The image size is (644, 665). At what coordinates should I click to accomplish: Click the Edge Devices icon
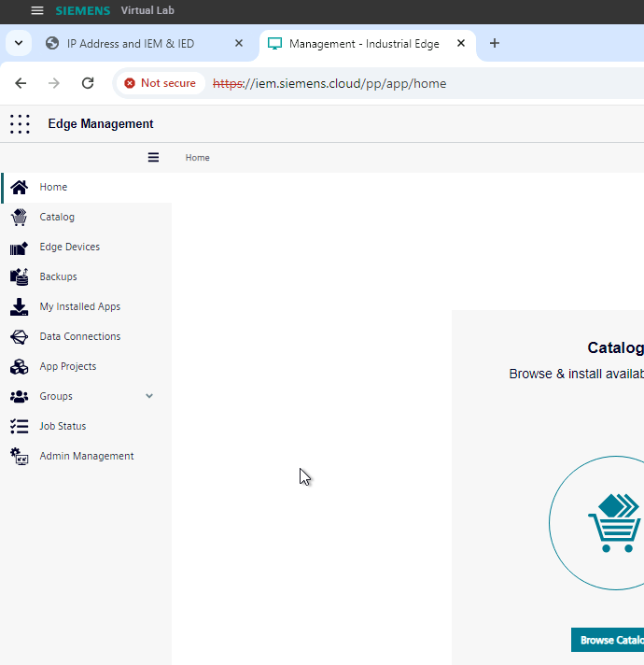tap(19, 248)
